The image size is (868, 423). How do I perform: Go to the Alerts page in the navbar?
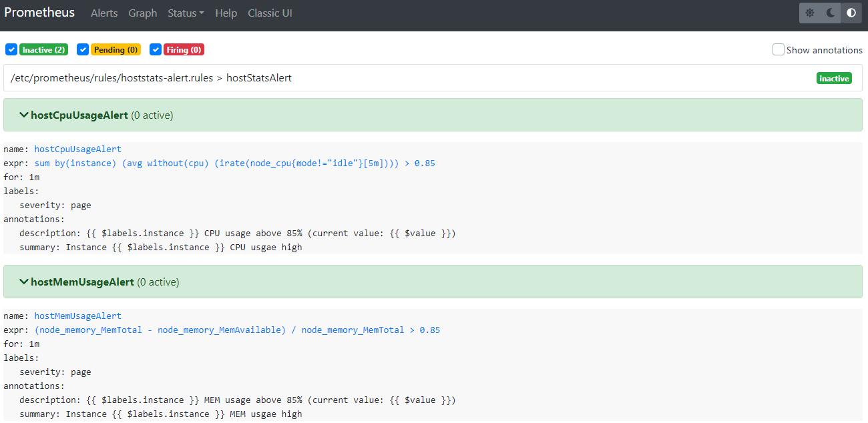[x=104, y=13]
